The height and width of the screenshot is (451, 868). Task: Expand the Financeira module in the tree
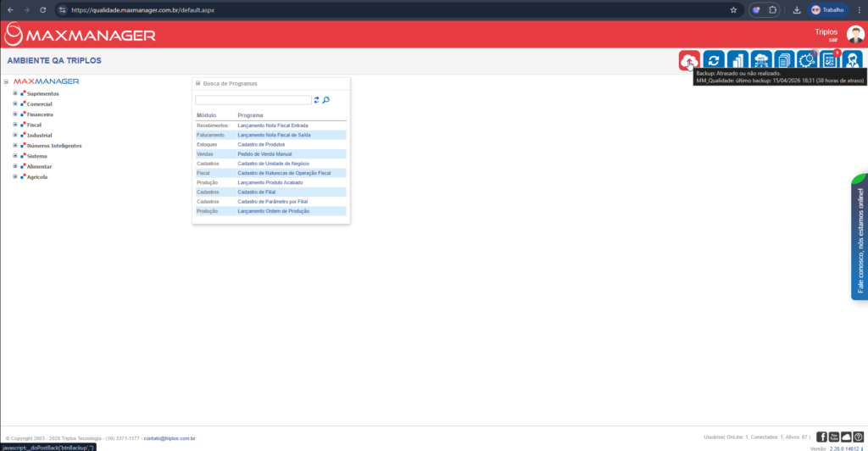pos(15,114)
